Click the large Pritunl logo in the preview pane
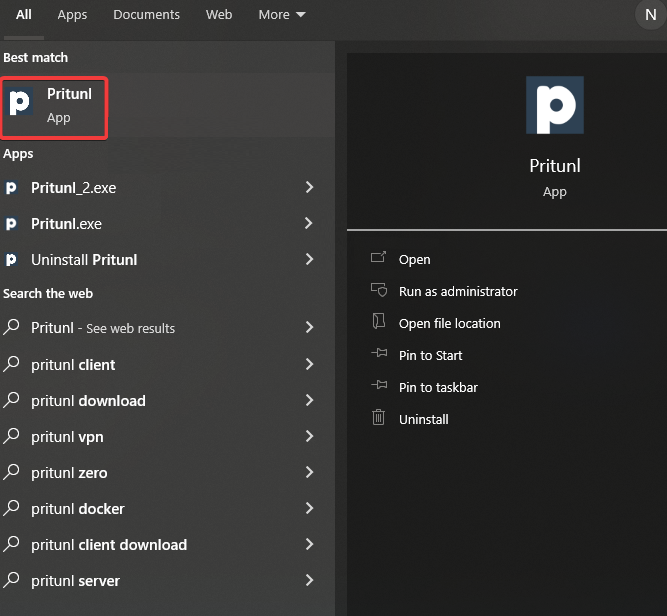This screenshot has height=616, width=667. 555,105
